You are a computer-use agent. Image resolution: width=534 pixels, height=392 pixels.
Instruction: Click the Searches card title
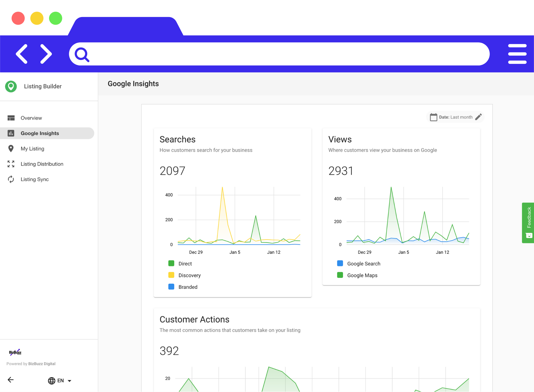tap(177, 139)
